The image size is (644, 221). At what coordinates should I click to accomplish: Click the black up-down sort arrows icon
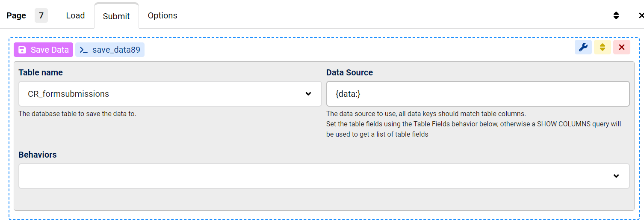point(616,15)
